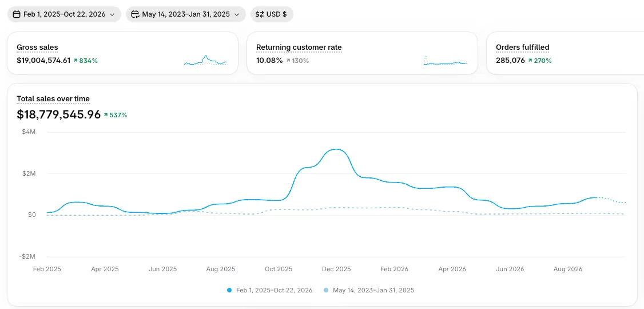Click the Aug 2025 x-axis label
This screenshot has width=644, height=309.
[x=221, y=269]
